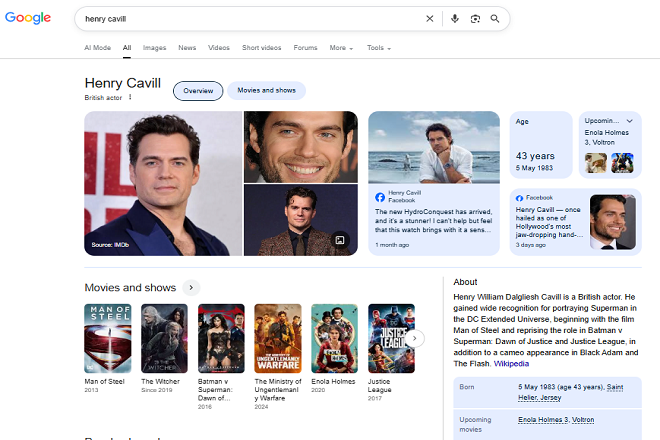Click the Movies and shows heading
660x440 pixels.
(130, 288)
